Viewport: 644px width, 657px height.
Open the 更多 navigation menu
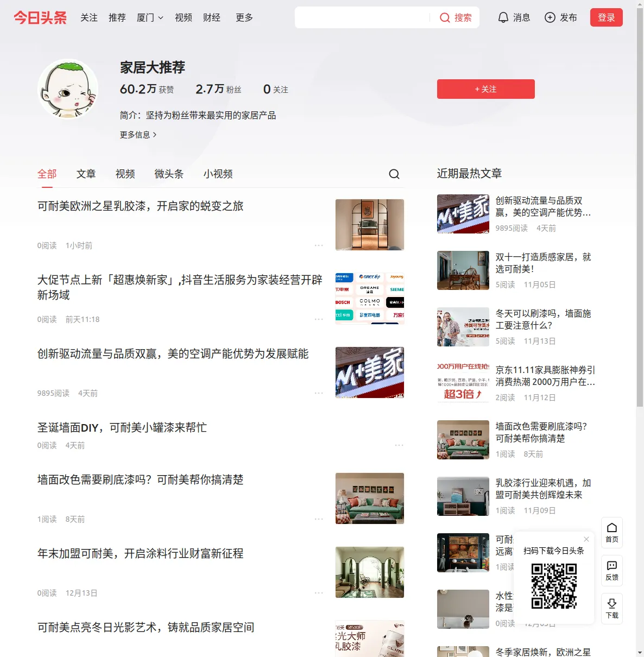click(x=244, y=17)
